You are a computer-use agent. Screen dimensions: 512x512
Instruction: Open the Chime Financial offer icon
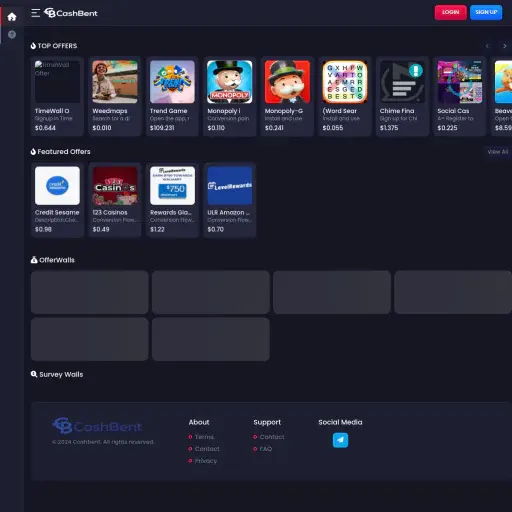tap(402, 82)
